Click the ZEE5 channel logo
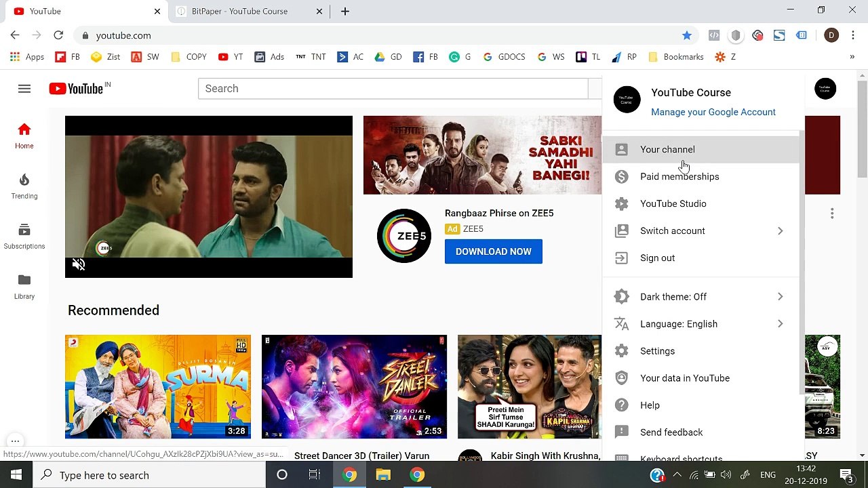This screenshot has height=488, width=868. tap(404, 236)
